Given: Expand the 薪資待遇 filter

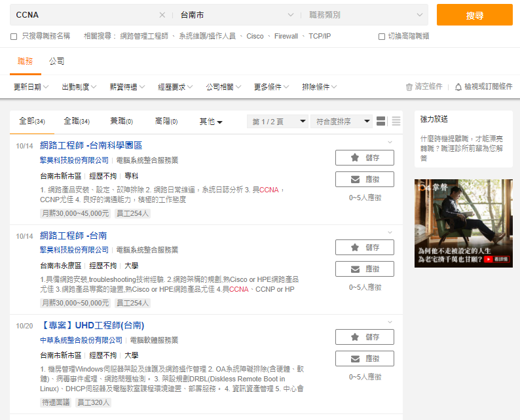Looking at the screenshot, I should pos(127,86).
